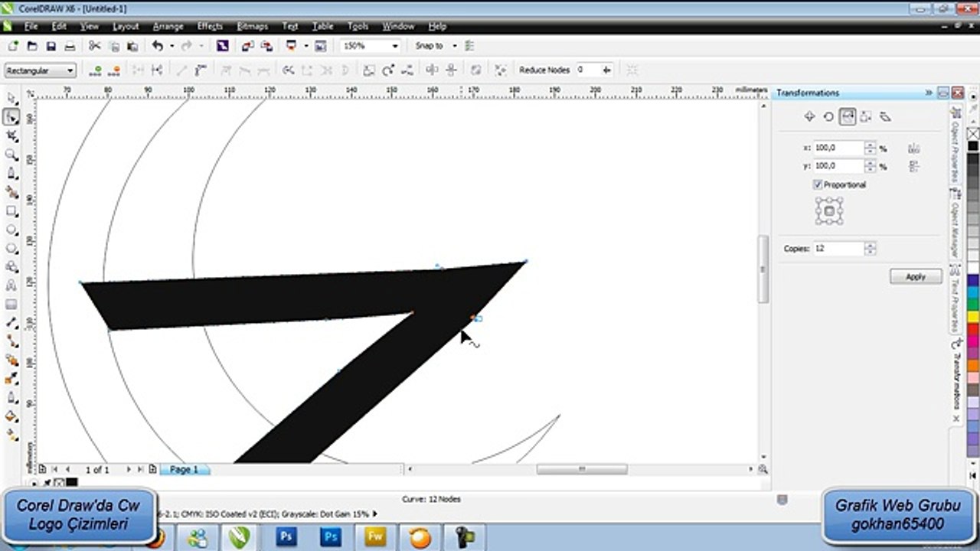Click the Export icon in the toolbar

(266, 46)
